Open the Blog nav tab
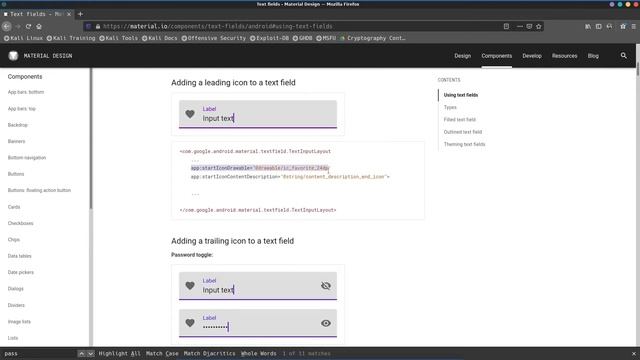 (x=593, y=56)
